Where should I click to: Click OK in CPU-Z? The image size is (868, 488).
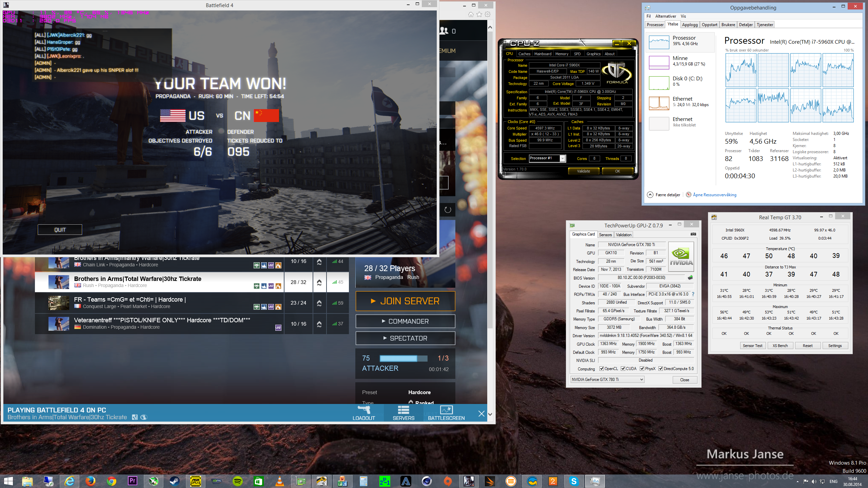617,171
